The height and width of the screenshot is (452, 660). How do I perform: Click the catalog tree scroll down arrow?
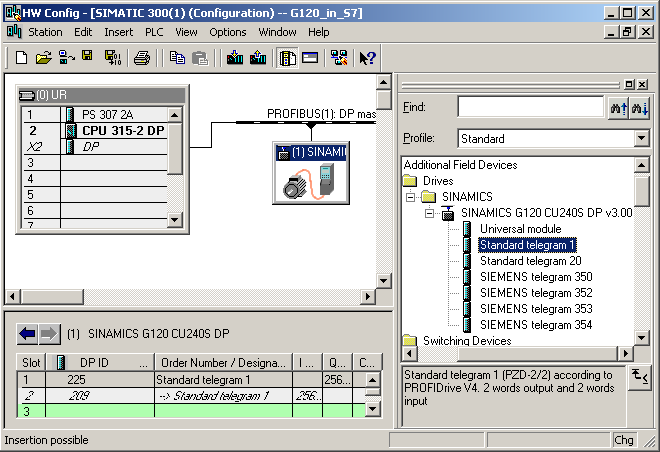(641, 338)
